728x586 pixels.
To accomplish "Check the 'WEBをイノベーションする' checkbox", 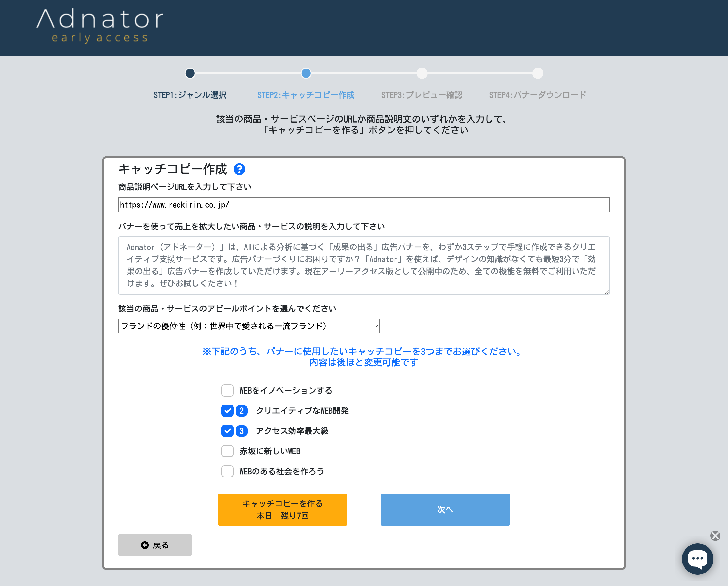I will (x=227, y=390).
